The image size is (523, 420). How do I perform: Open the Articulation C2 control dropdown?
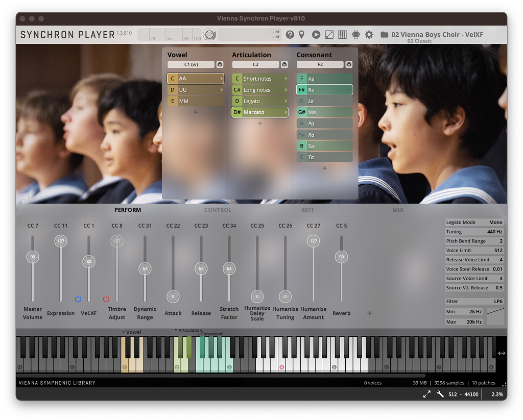click(x=255, y=64)
